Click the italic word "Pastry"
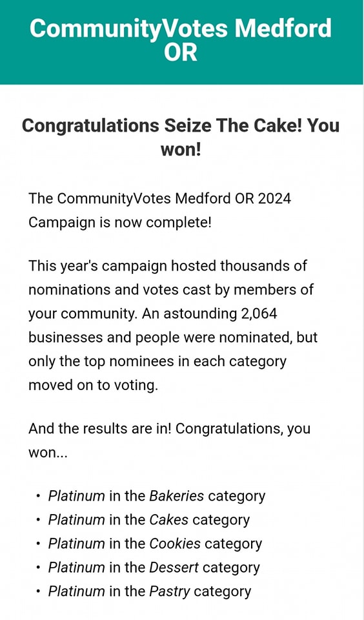 170,592
